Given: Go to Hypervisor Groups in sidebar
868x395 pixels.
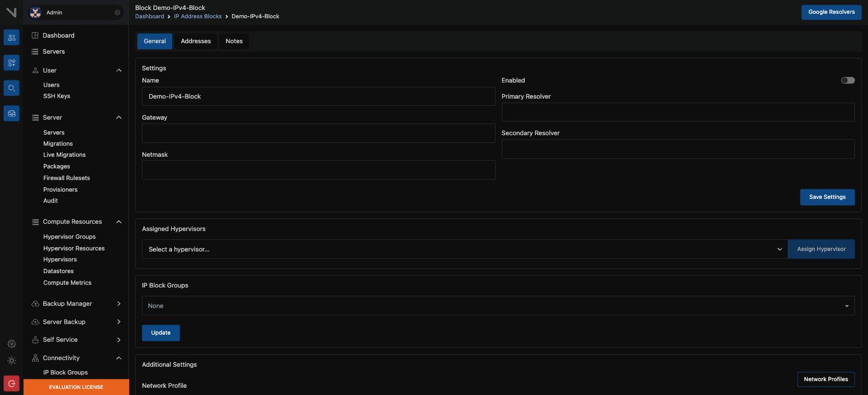Looking at the screenshot, I should pos(69,237).
